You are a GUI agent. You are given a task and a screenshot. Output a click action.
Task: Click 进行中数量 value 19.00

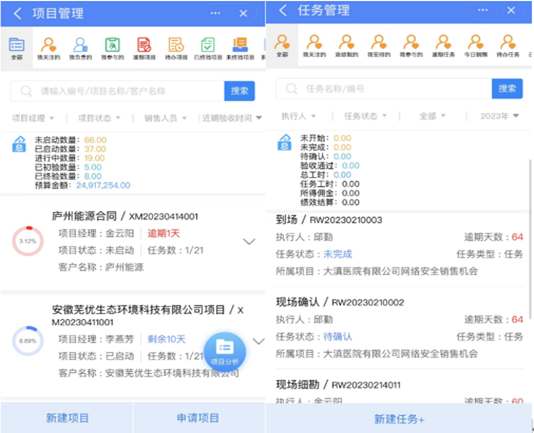[x=94, y=158]
